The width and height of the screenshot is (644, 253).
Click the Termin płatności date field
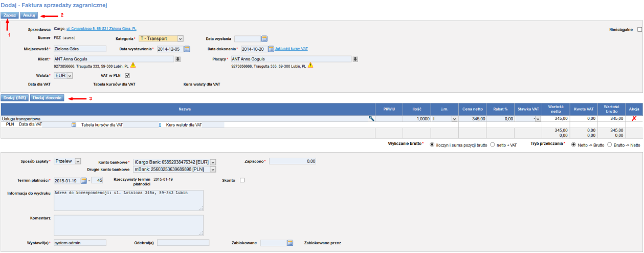(x=67, y=180)
